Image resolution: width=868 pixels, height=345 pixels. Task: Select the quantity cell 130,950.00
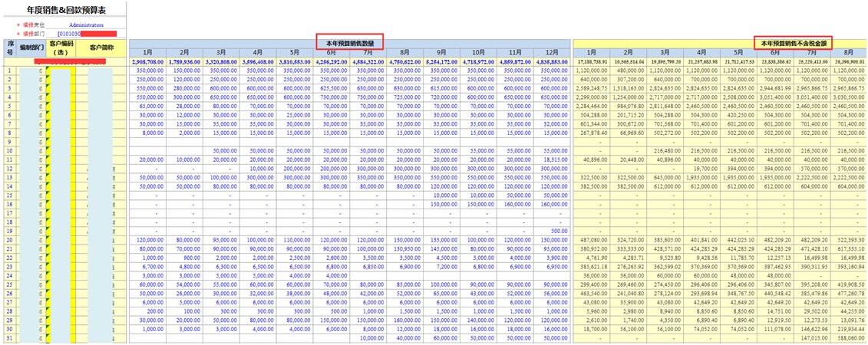point(405,248)
